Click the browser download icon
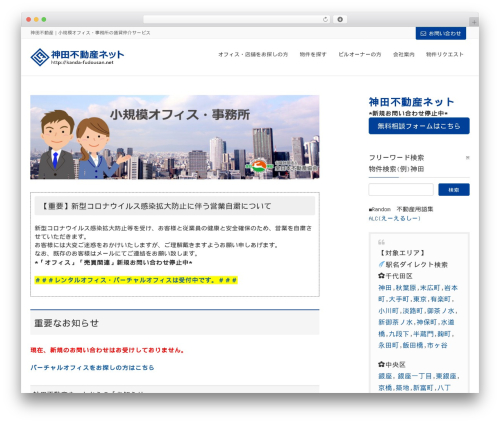The image size is (500, 423). 340,19
